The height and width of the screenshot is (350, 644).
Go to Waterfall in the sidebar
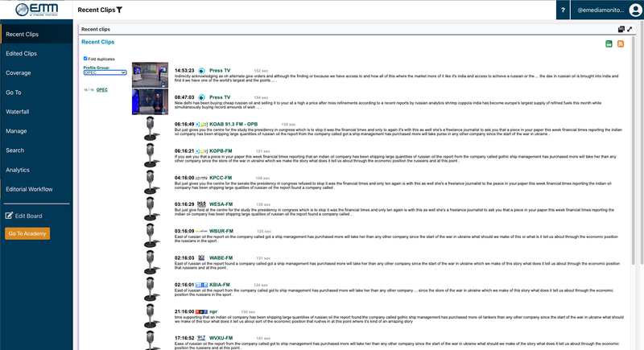[x=18, y=112]
